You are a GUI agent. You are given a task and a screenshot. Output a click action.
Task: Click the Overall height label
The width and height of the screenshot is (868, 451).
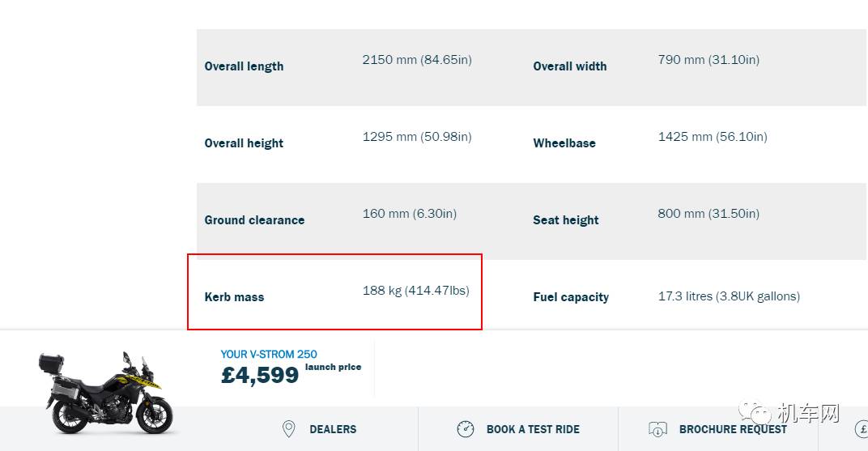244,143
